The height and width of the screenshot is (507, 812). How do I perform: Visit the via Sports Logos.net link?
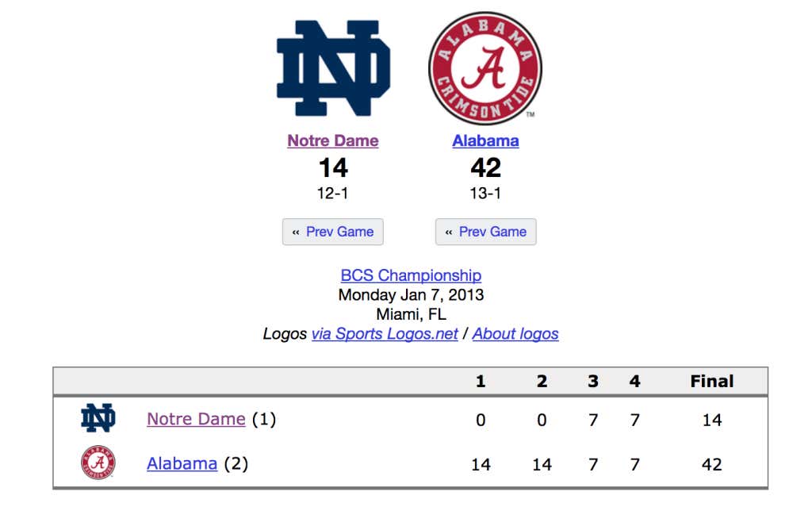[385, 334]
